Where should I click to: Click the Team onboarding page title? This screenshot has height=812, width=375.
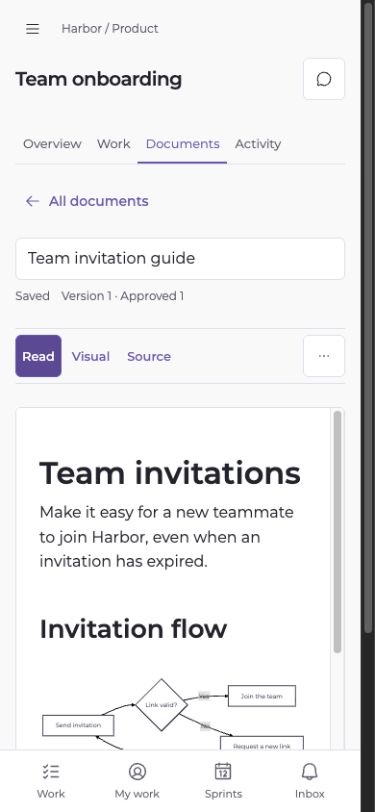[98, 79]
